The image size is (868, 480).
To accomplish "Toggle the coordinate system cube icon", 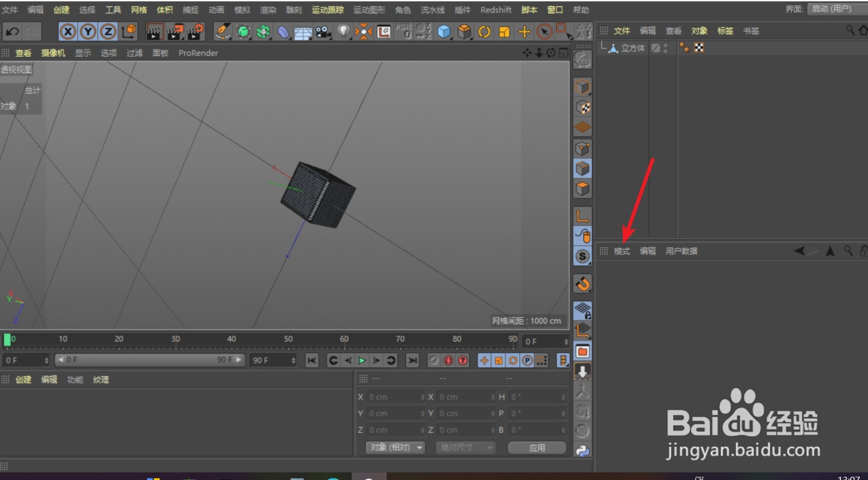I will [129, 32].
